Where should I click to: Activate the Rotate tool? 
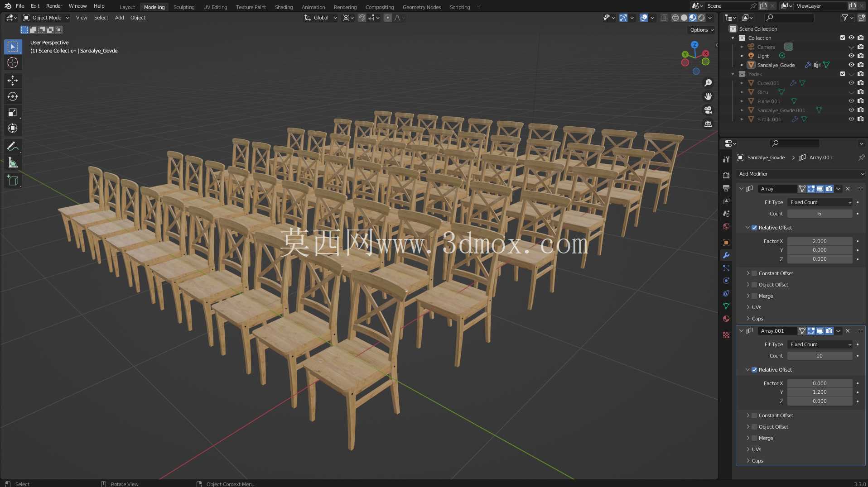click(13, 96)
